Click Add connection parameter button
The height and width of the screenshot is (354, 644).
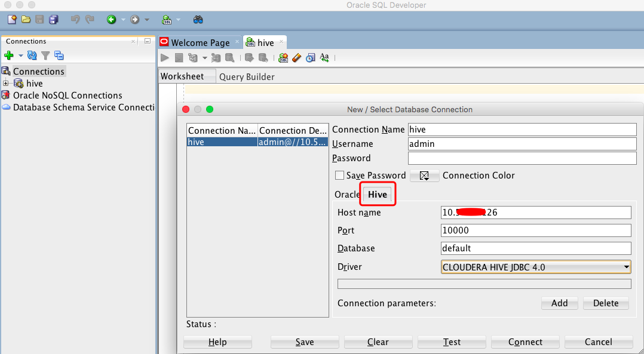point(559,303)
